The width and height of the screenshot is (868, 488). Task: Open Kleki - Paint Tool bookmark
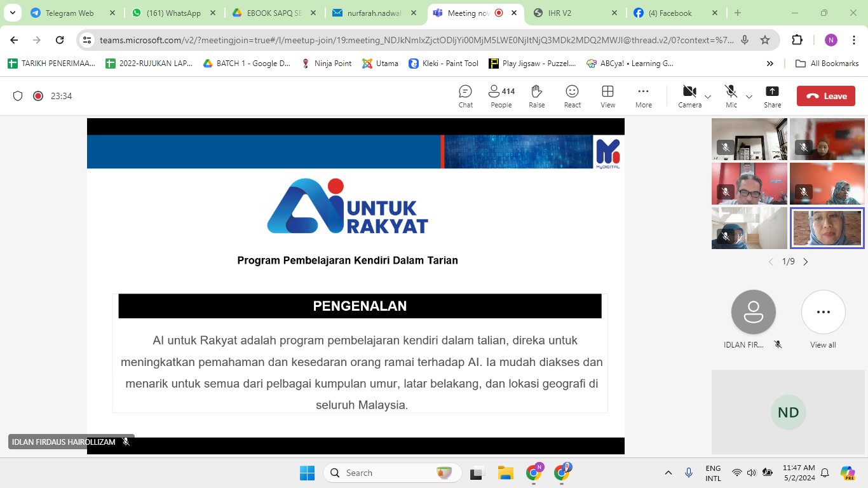coord(444,64)
